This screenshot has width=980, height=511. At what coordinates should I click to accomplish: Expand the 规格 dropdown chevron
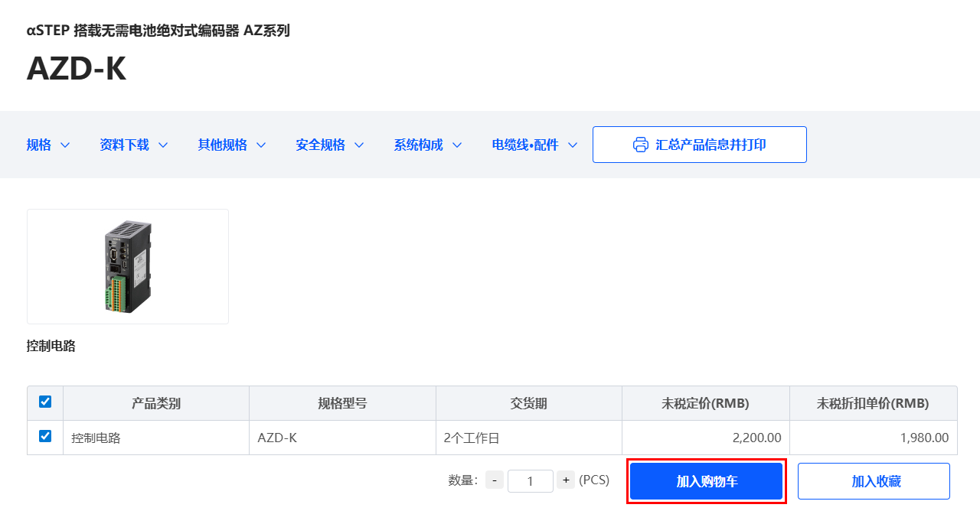[65, 145]
